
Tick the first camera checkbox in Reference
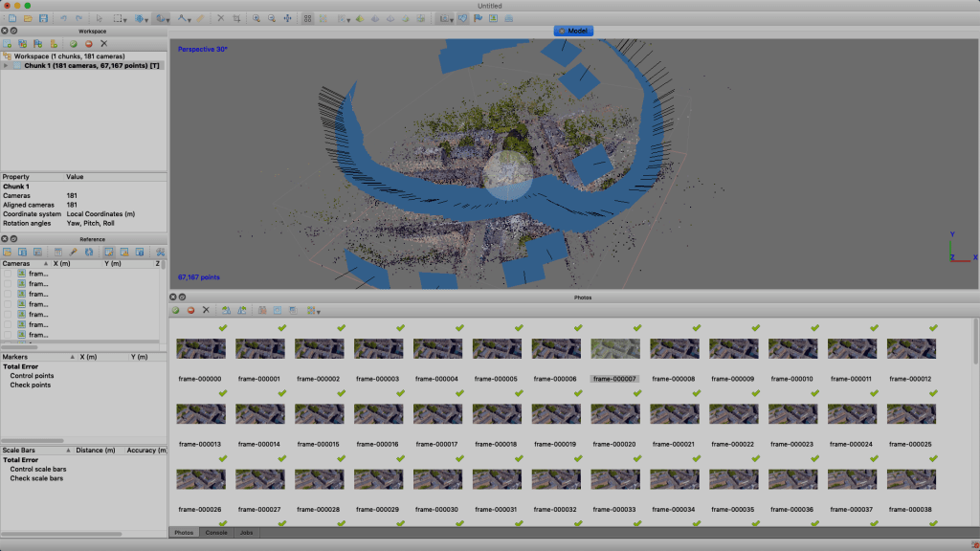[8, 274]
